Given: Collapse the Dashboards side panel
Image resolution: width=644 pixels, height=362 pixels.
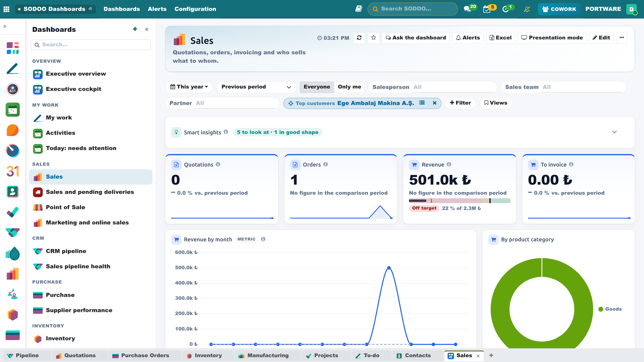Looking at the screenshot, I should tap(147, 29).
